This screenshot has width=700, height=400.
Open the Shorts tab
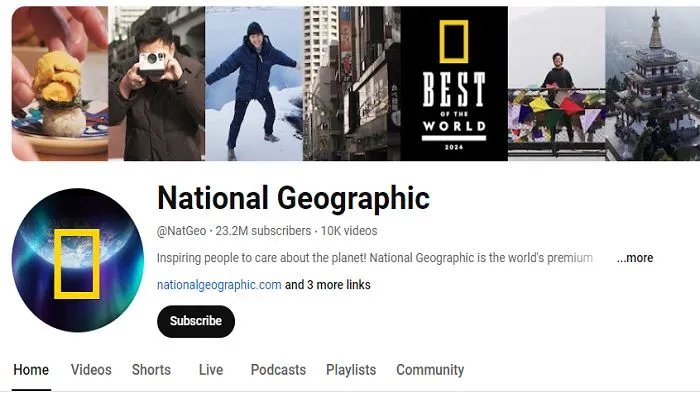[151, 370]
